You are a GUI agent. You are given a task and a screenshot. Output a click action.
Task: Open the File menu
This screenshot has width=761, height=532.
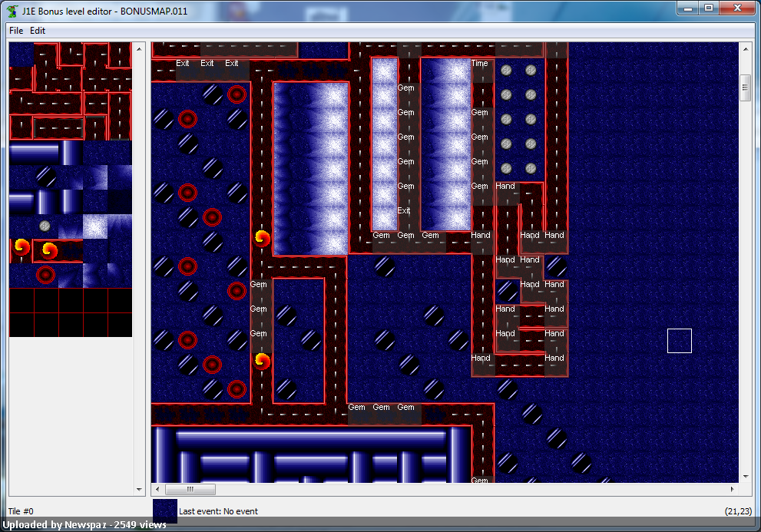click(x=16, y=31)
